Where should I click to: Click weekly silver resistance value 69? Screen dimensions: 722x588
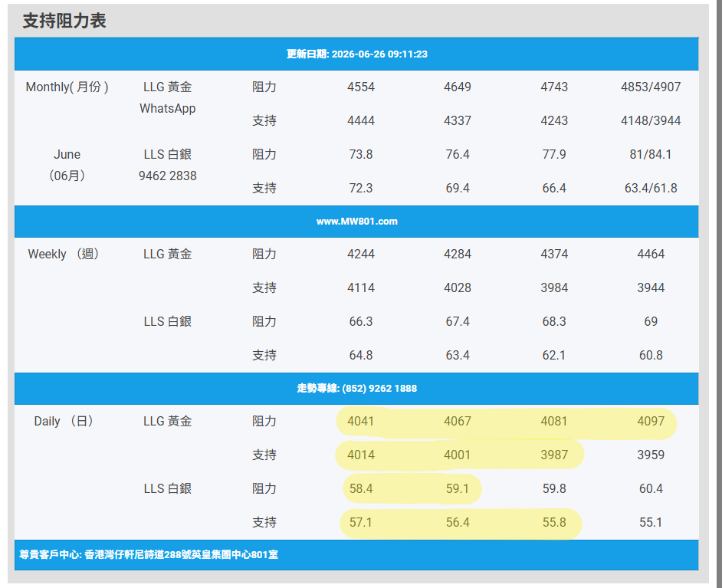[651, 321]
